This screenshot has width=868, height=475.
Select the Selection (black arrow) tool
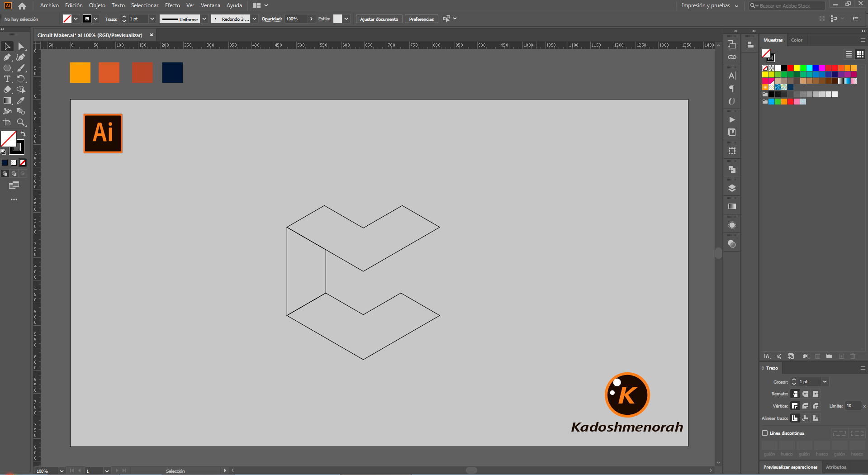click(x=7, y=46)
